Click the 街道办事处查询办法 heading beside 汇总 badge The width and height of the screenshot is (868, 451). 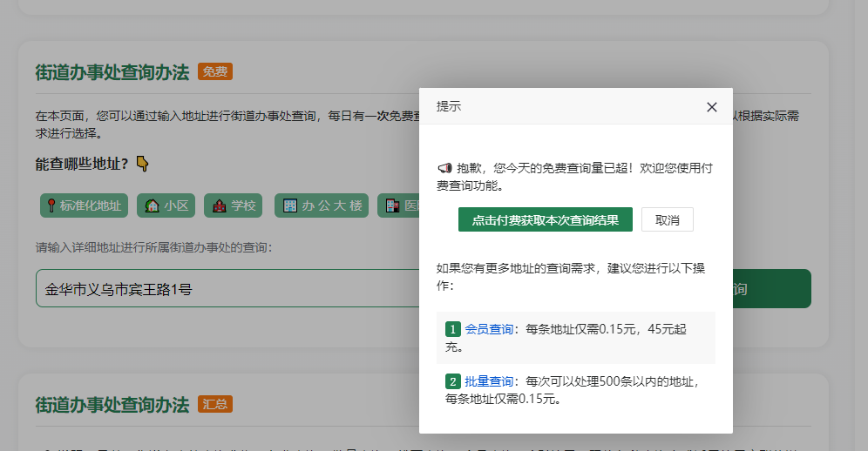coord(112,405)
